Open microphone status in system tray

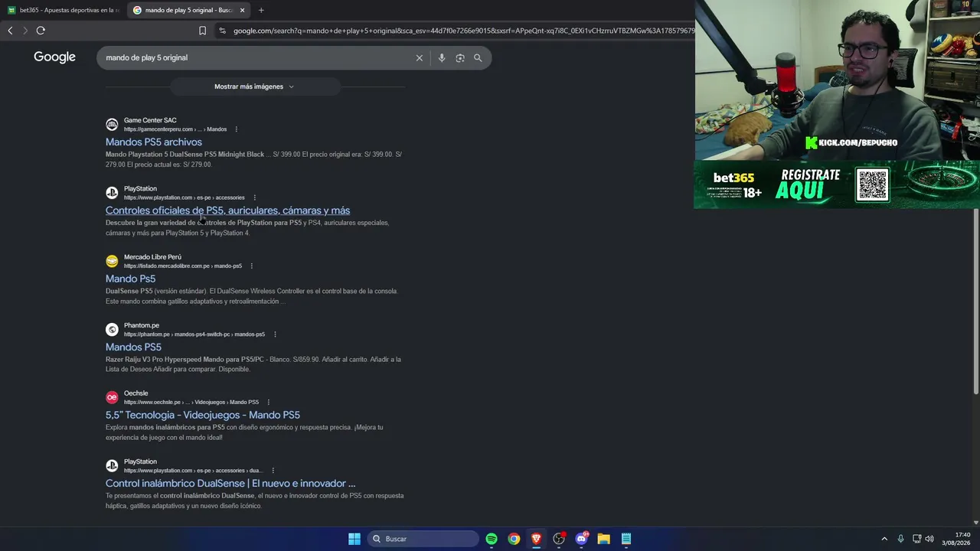click(900, 539)
